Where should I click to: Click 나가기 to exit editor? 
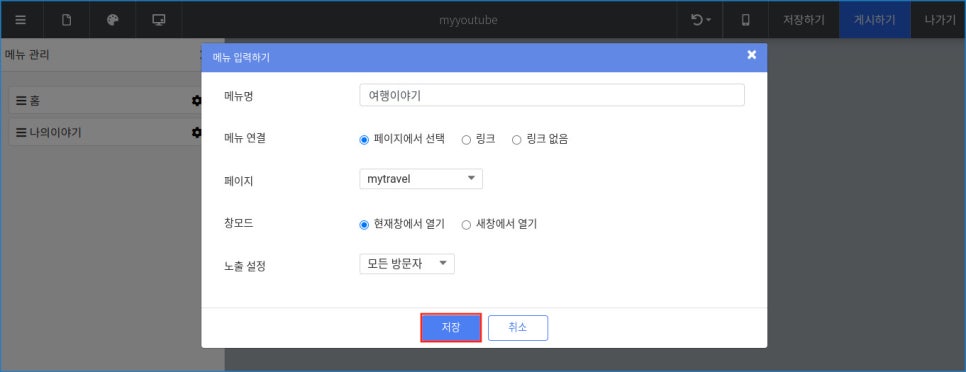[940, 20]
